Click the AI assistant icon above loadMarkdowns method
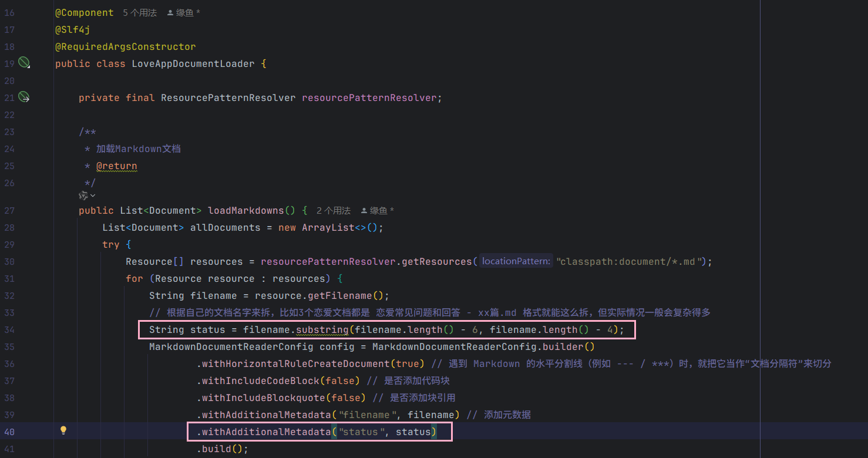 [83, 195]
